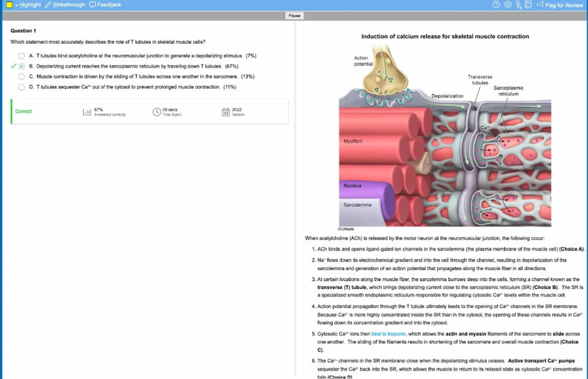This screenshot has width=588, height=379.
Task: Open the lab values icon
Action: pyautogui.click(x=519, y=4)
